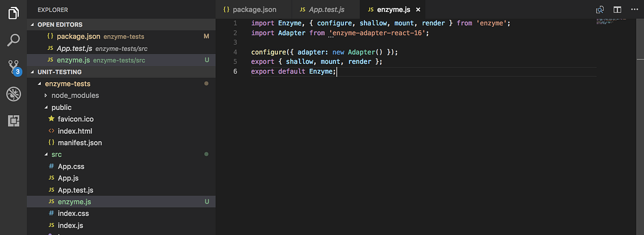Click the EXPLORER panel title
This screenshot has height=235, width=644.
[53, 10]
